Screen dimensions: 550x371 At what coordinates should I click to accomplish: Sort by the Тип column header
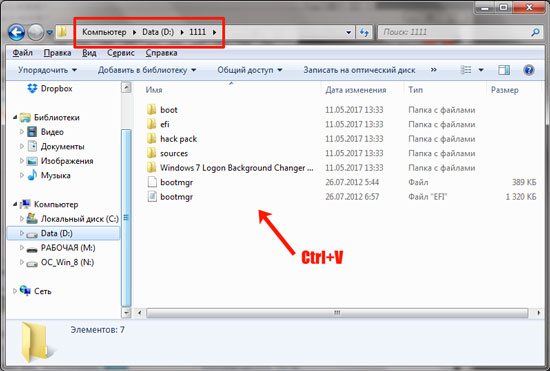pyautogui.click(x=415, y=90)
